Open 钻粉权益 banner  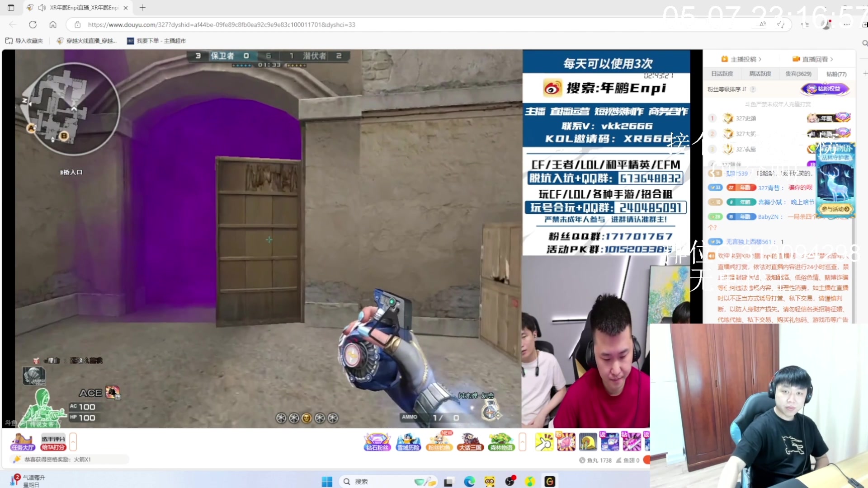[825, 89]
